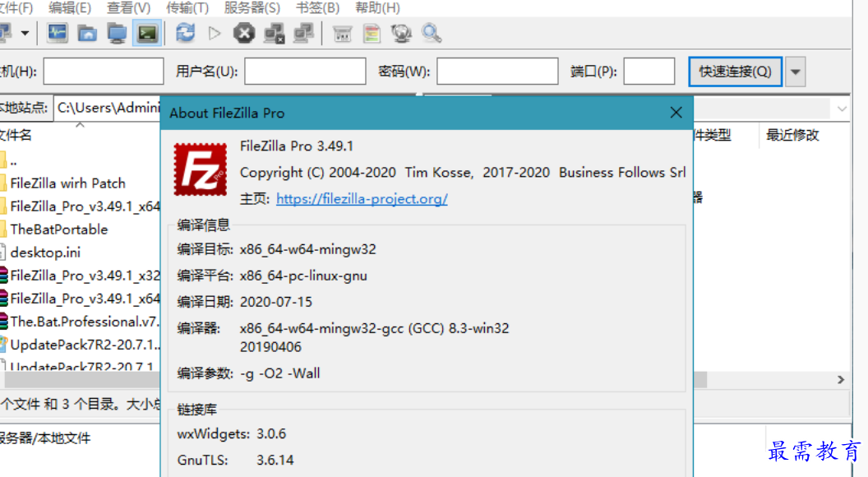This screenshot has height=477, width=868.
Task: Expand the remote site path dropdown
Action: [842, 109]
